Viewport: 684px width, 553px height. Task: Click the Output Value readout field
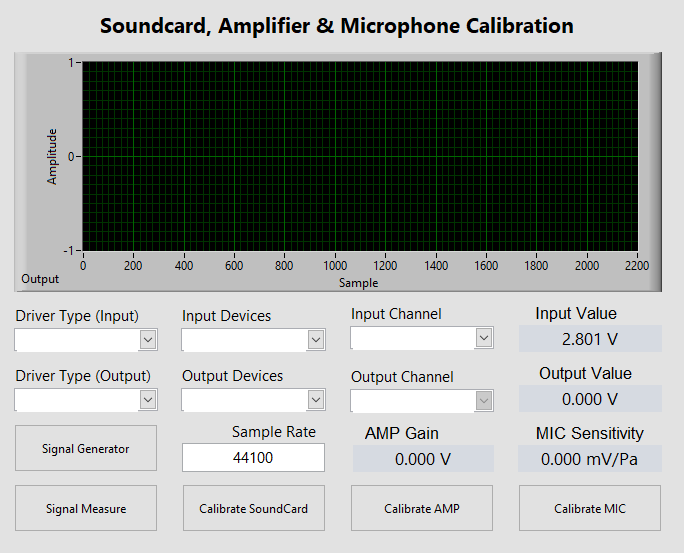pos(590,399)
